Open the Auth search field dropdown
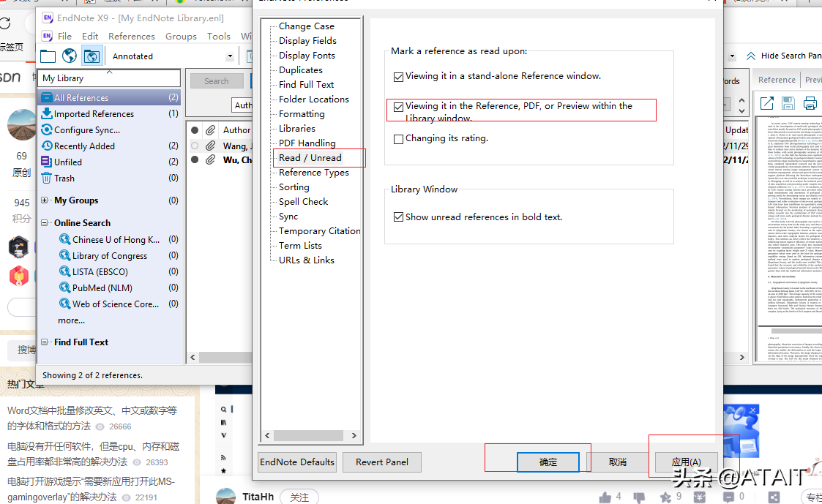The height and width of the screenshot is (504, 822). pos(242,105)
